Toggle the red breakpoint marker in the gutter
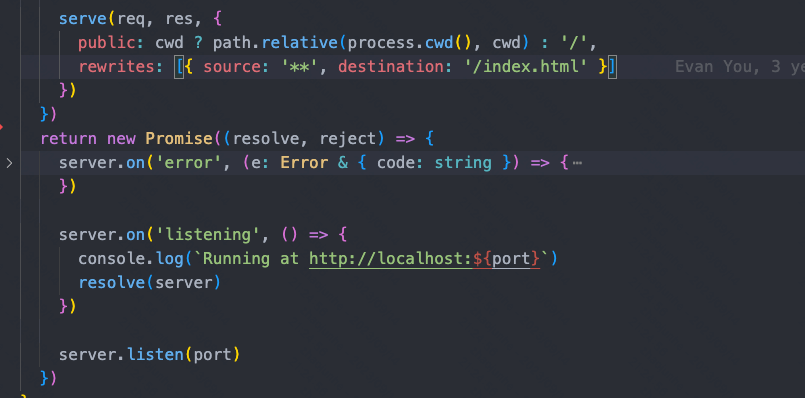The height and width of the screenshot is (398, 805). (1, 126)
